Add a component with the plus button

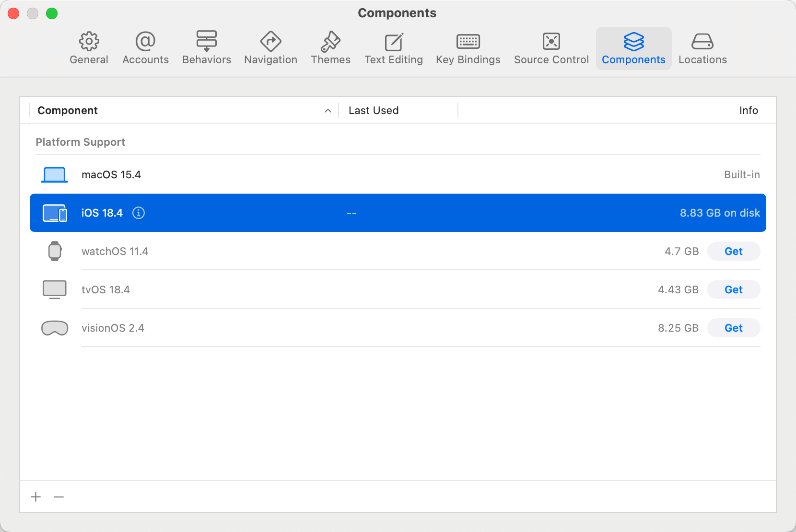36,497
